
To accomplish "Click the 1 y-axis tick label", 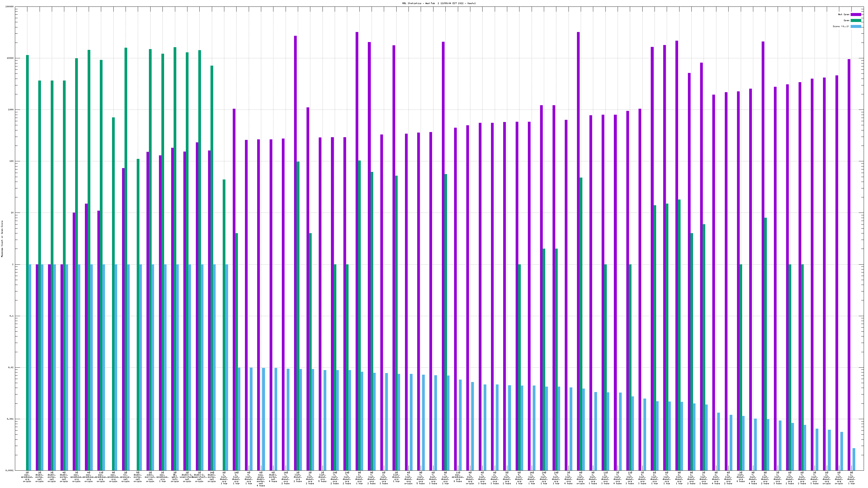I will [13, 264].
